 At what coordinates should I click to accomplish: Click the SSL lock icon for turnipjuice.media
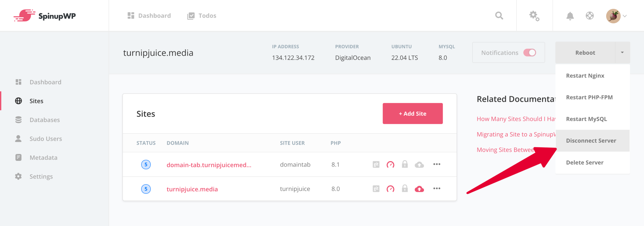pos(405,189)
